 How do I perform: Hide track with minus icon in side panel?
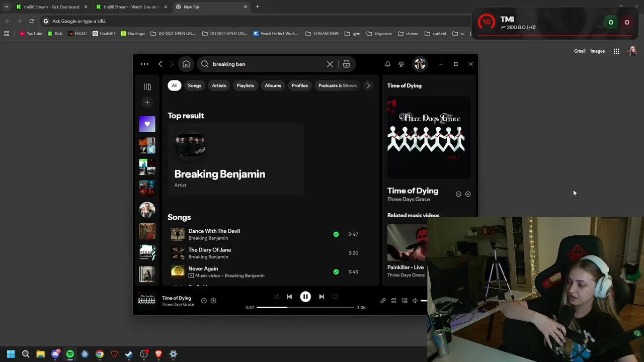pyautogui.click(x=458, y=194)
